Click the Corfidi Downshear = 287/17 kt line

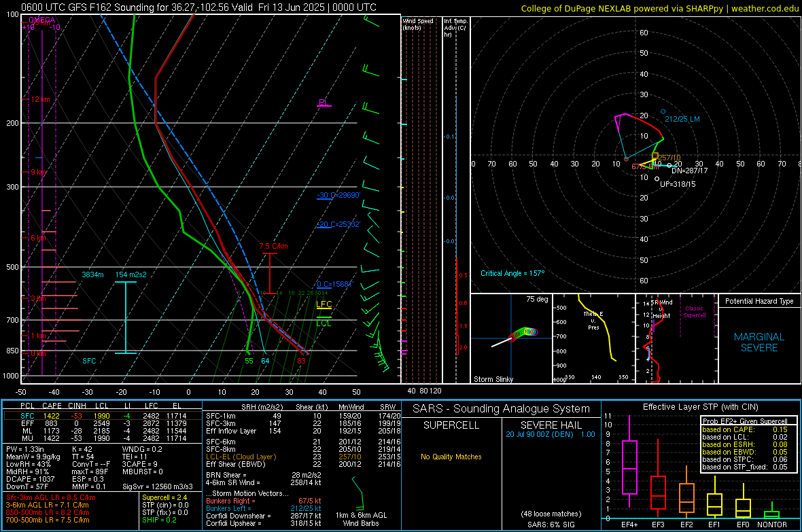point(264,516)
